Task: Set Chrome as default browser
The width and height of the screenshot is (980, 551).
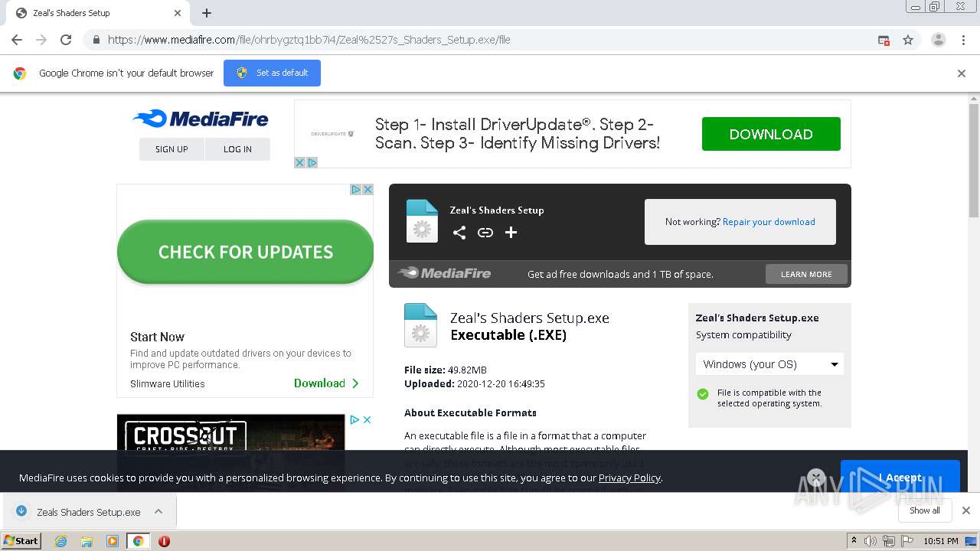Action: 272,73
